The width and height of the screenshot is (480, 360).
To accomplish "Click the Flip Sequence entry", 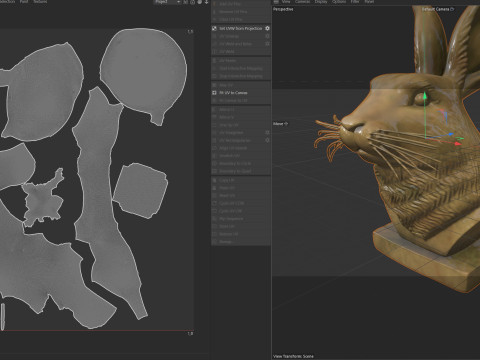I will 241,219.
